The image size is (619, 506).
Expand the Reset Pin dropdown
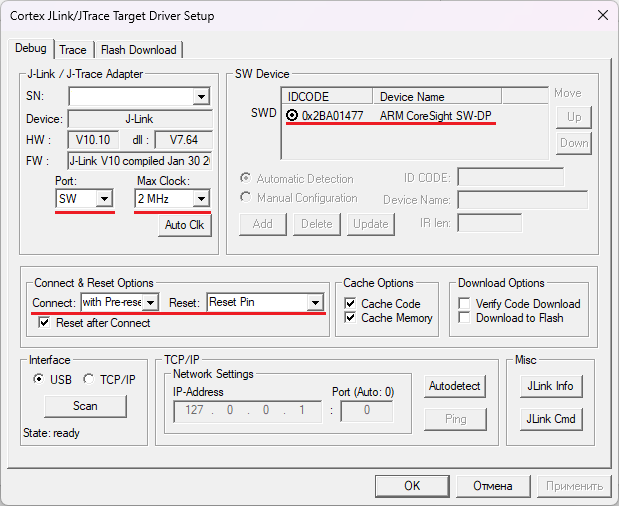[x=315, y=302]
